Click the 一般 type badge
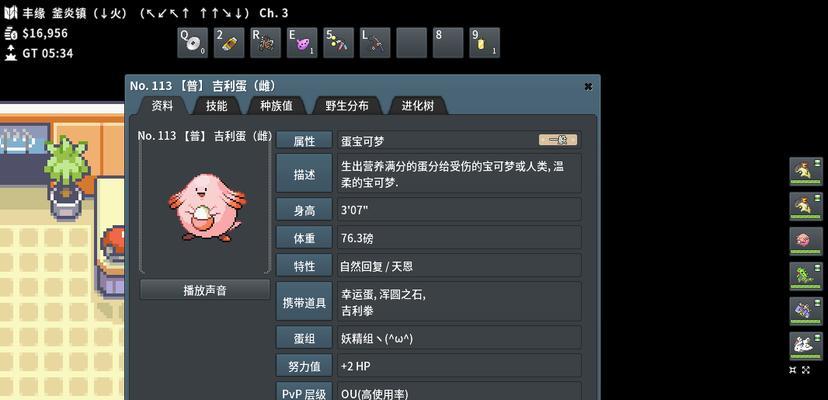 (x=558, y=140)
